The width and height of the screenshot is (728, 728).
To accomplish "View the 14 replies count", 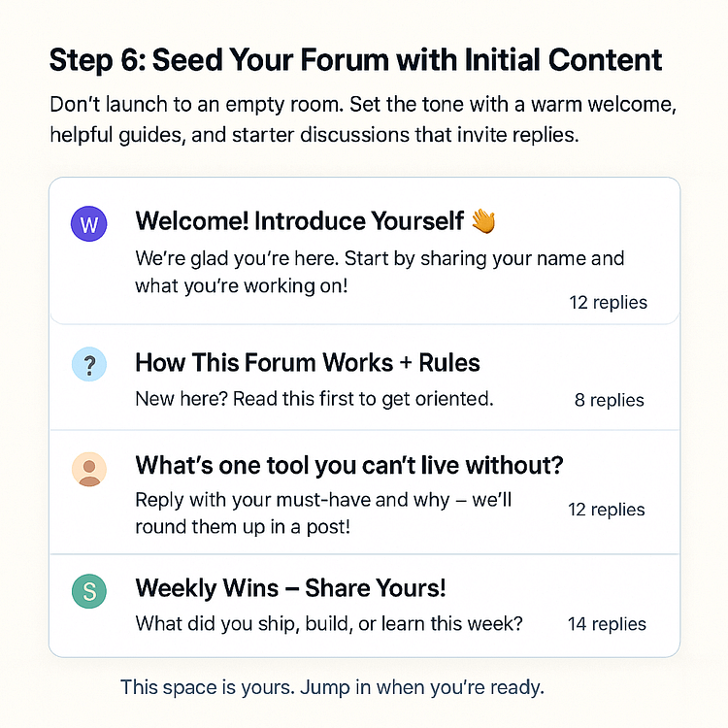I will 607,624.
